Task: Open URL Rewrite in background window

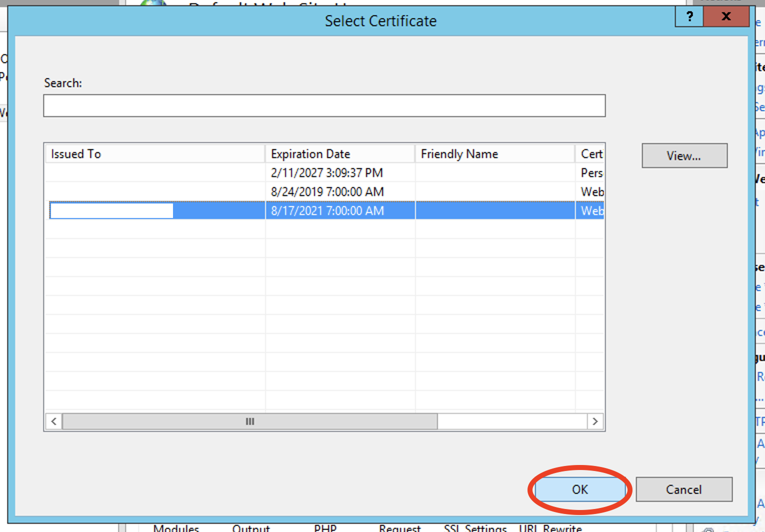Action: [550, 528]
